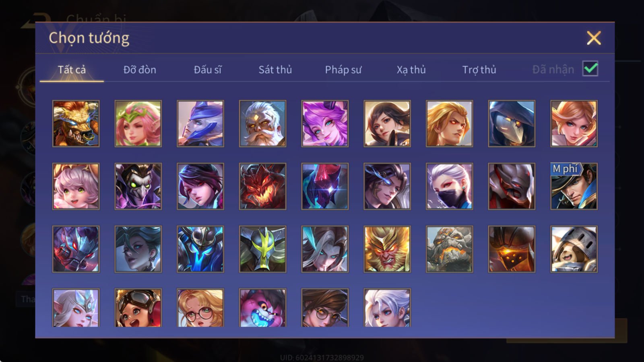The height and width of the screenshot is (362, 644).
Task: Choose the red flaming demon hero
Action: (x=262, y=186)
